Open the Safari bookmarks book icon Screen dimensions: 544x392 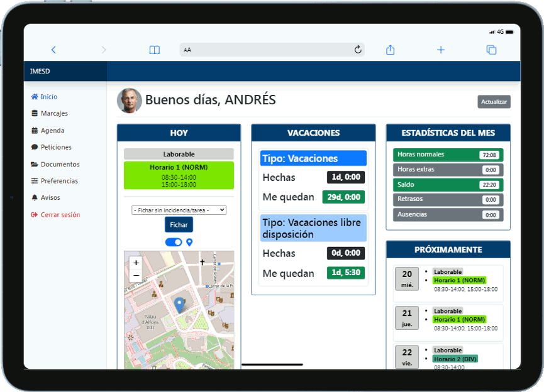(155, 50)
